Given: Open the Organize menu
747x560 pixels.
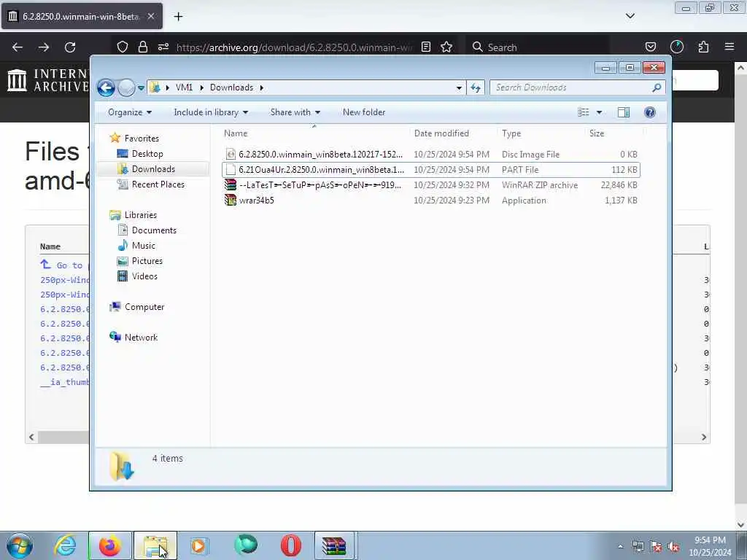Looking at the screenshot, I should point(130,112).
